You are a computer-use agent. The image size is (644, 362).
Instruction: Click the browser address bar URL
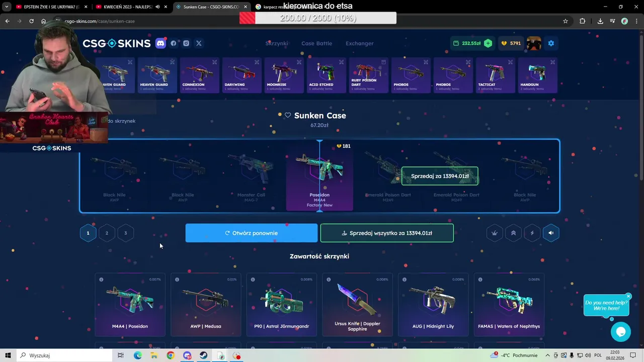[x=100, y=21]
